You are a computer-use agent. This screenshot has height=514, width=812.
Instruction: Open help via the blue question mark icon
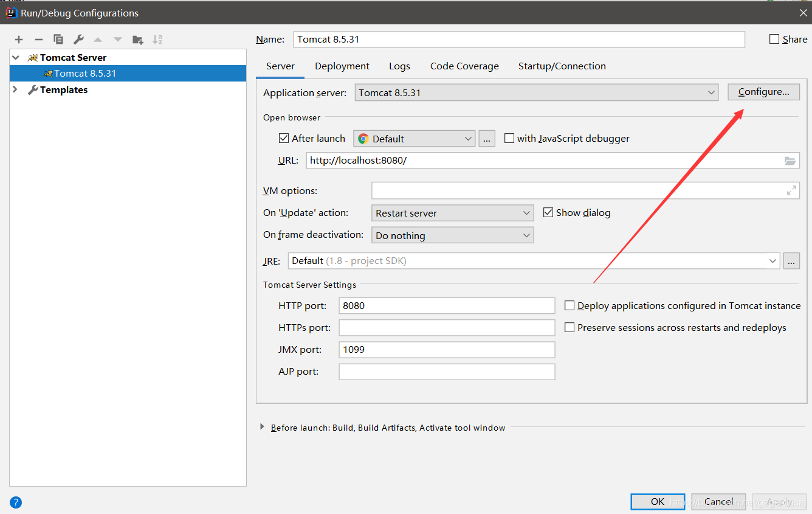click(x=16, y=502)
